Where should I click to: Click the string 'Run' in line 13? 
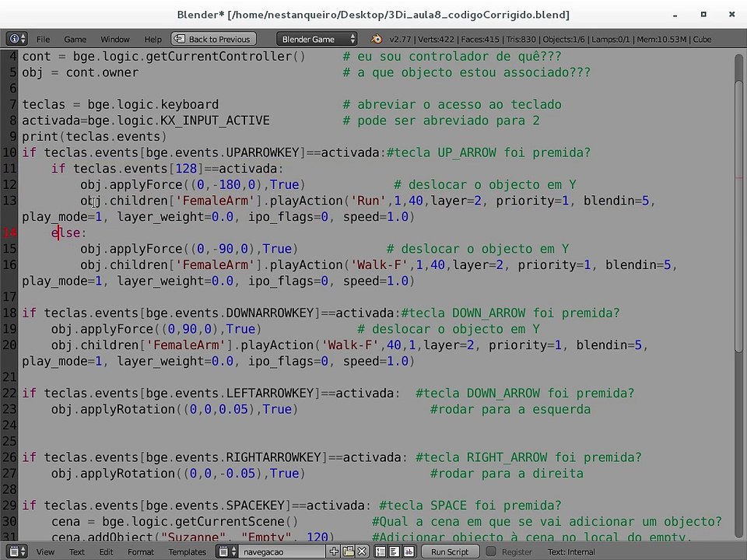368,201
